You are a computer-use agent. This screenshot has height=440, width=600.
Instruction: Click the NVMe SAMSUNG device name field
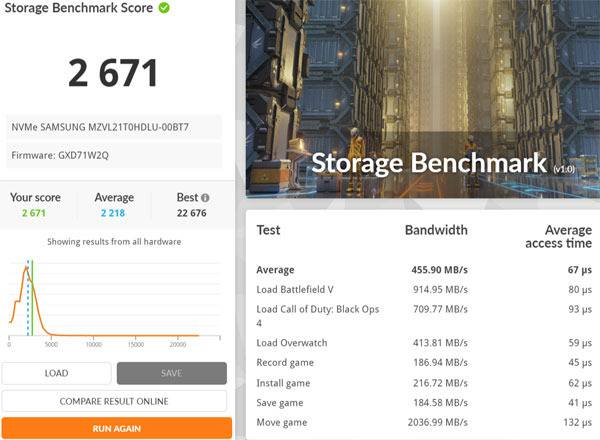click(116, 127)
